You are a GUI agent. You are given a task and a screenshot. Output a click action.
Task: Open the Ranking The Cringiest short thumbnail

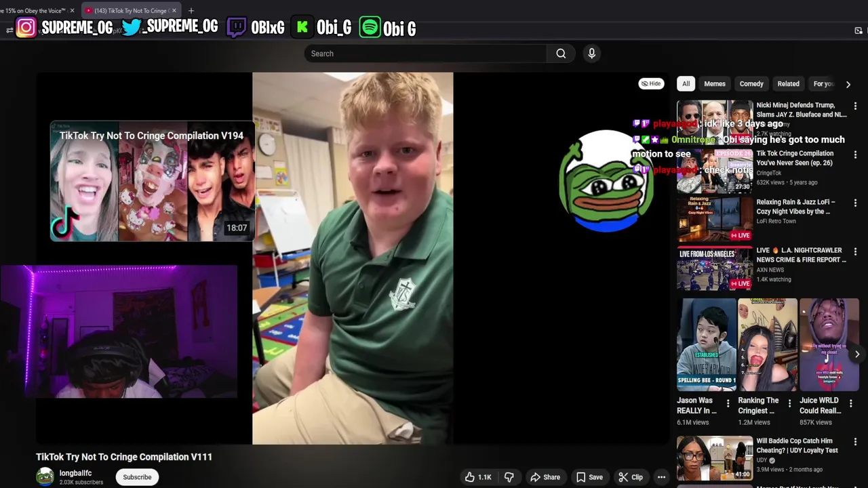pos(768,344)
